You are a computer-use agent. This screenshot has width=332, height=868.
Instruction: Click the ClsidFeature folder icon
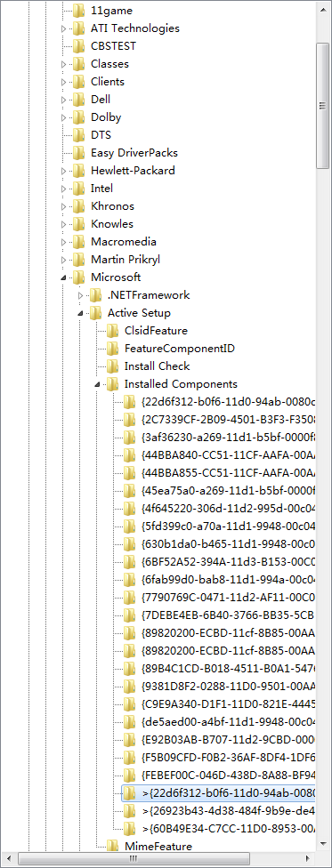click(112, 331)
